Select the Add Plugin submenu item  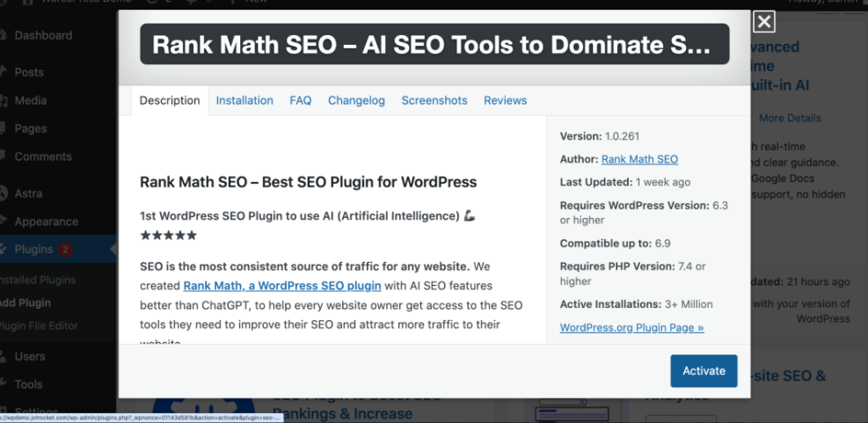pyautogui.click(x=26, y=303)
